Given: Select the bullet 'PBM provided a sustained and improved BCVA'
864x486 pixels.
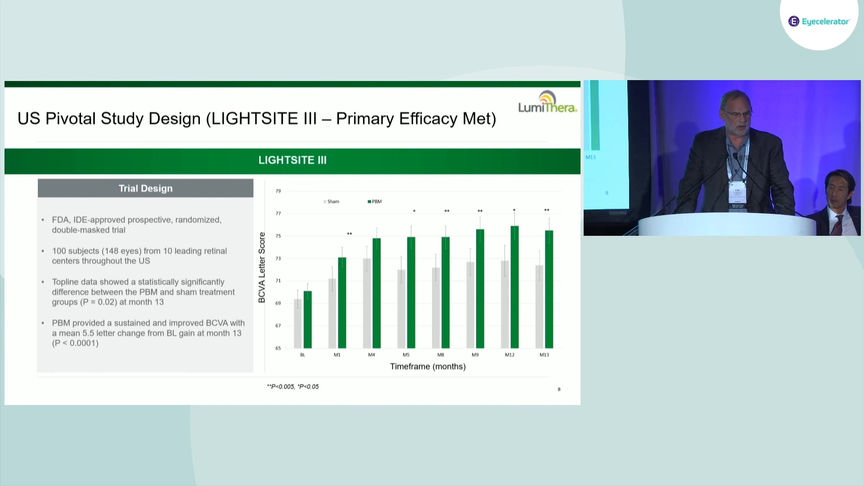Looking at the screenshot, I should tap(148, 333).
